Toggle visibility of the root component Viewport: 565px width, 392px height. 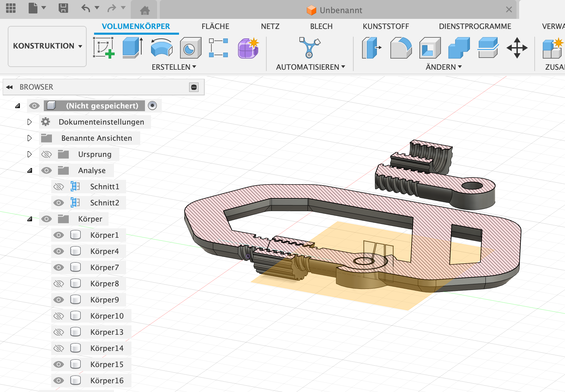tap(34, 106)
